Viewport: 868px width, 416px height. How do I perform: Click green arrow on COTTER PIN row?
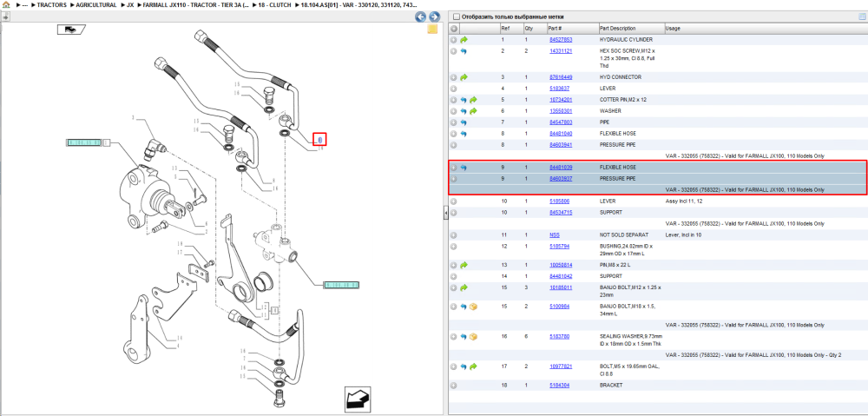473,100
